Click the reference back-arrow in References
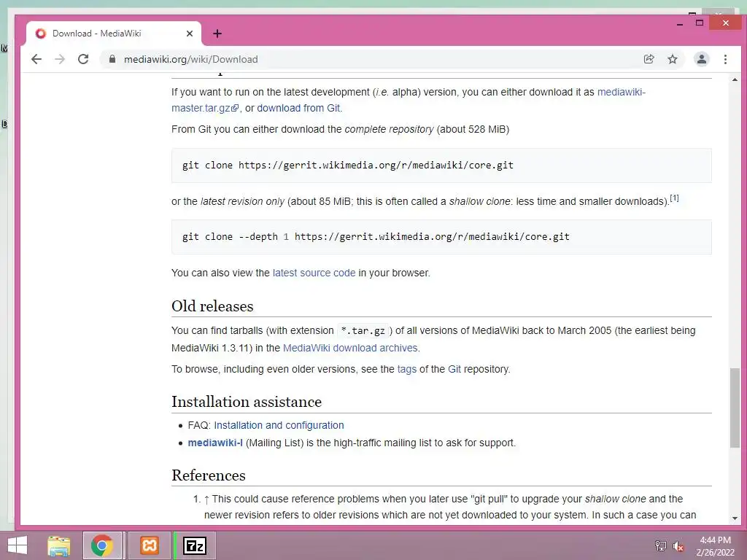Screen dimensions: 747x560 point(206,499)
